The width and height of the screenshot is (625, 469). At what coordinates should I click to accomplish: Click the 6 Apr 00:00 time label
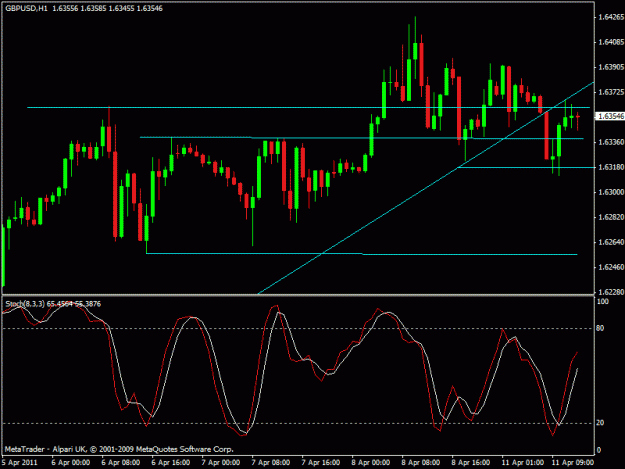pyautogui.click(x=71, y=463)
